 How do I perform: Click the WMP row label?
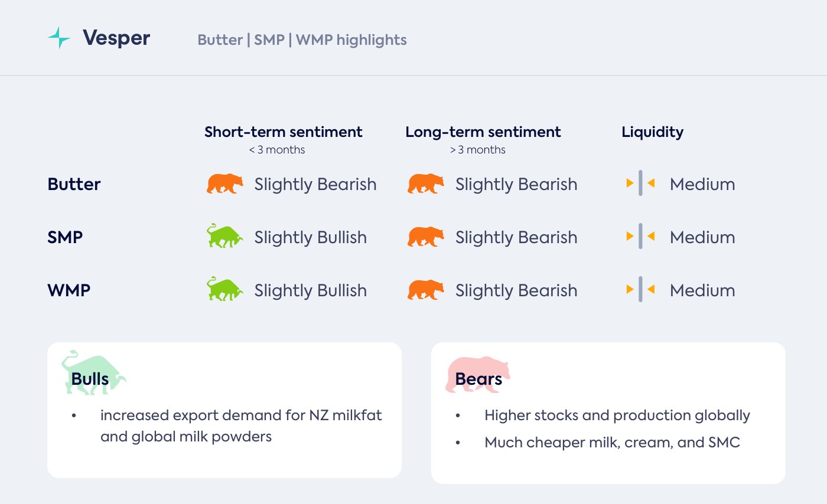pos(69,290)
